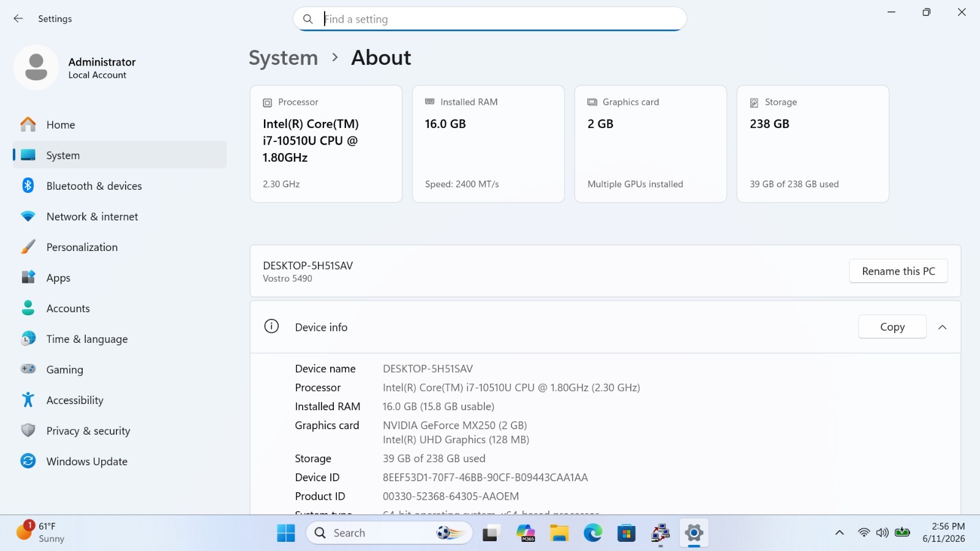Open the Processor info card
The image size is (980, 551).
point(326,144)
